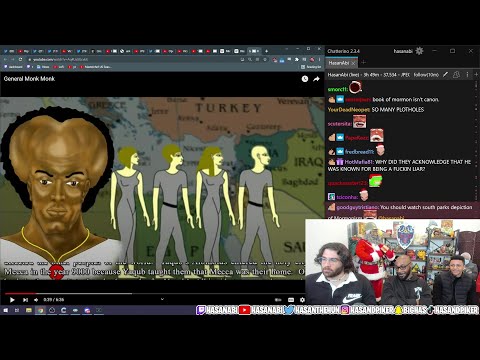This screenshot has height=360, width=480.
Task: Toggle YouTube player subtitles button
Action: [x=291, y=300]
